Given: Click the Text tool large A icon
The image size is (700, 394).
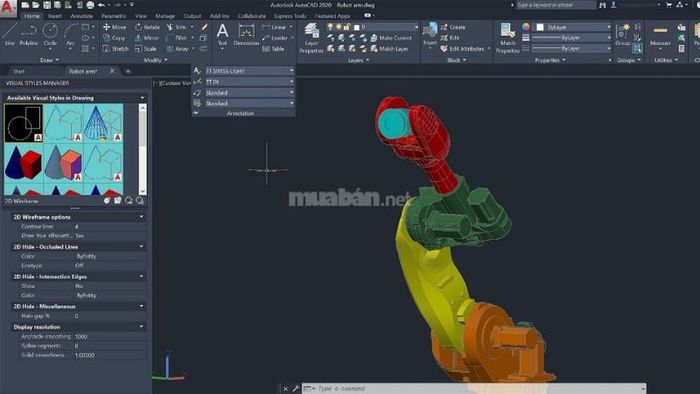Looking at the screenshot, I should 222,32.
